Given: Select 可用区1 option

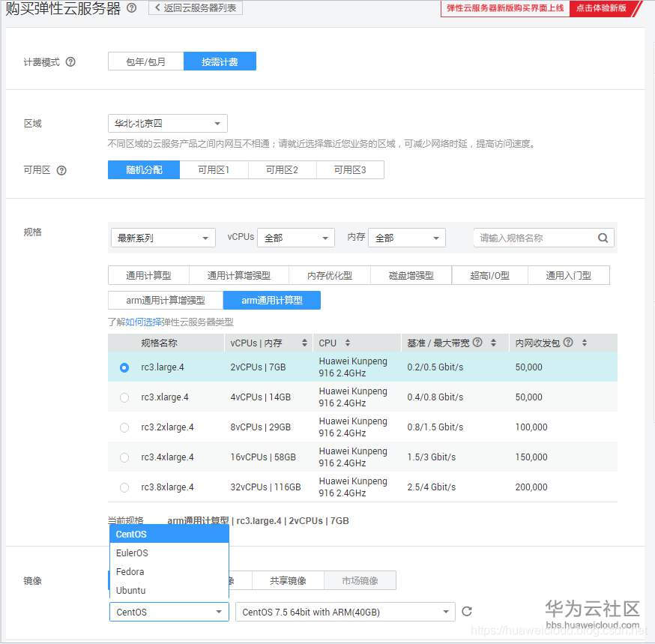Looking at the screenshot, I should click(214, 170).
